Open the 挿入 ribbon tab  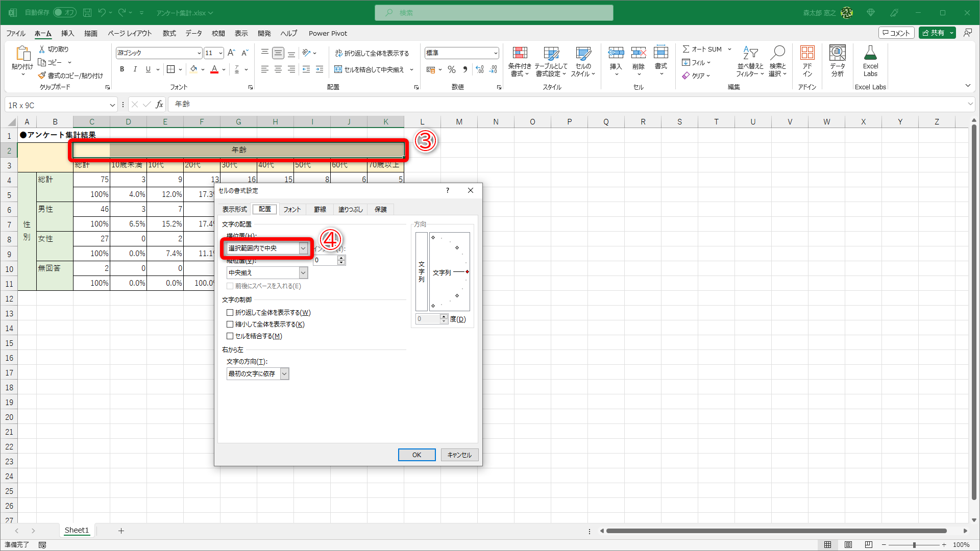(67, 33)
